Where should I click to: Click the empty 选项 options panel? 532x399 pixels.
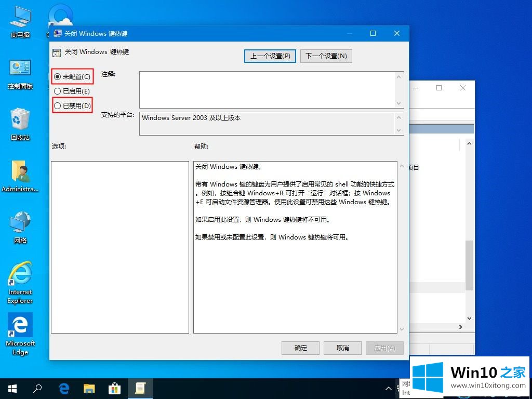pos(120,247)
